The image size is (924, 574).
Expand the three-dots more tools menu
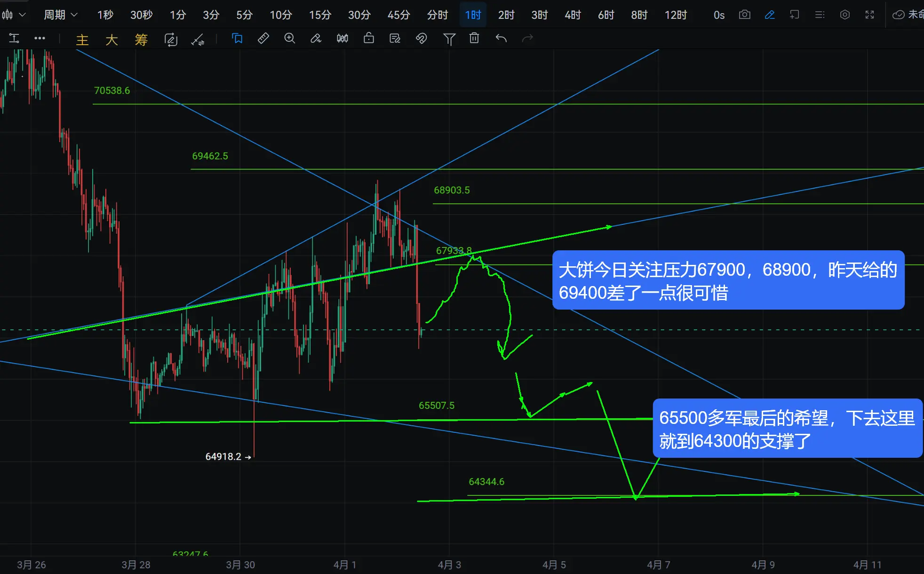pyautogui.click(x=40, y=39)
